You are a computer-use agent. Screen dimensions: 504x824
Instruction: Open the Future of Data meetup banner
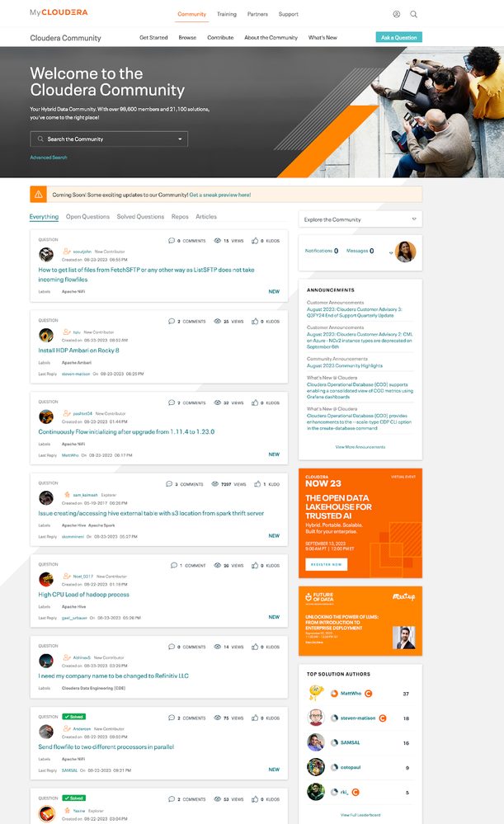360,621
